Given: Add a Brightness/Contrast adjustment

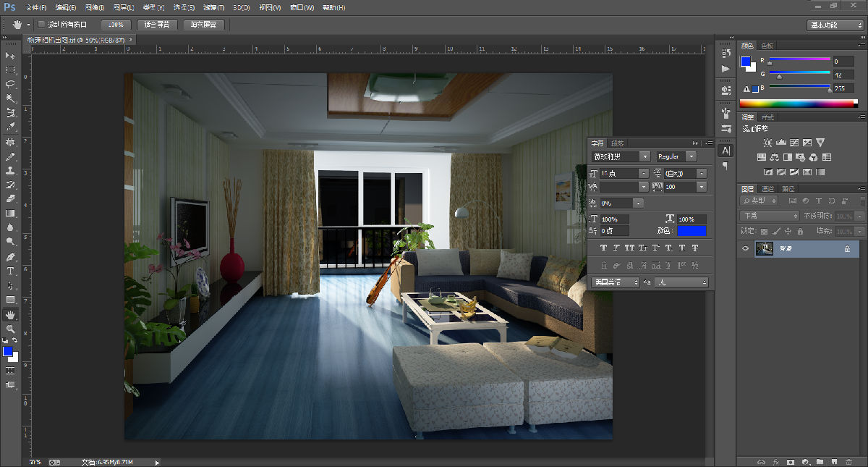Looking at the screenshot, I should point(767,143).
